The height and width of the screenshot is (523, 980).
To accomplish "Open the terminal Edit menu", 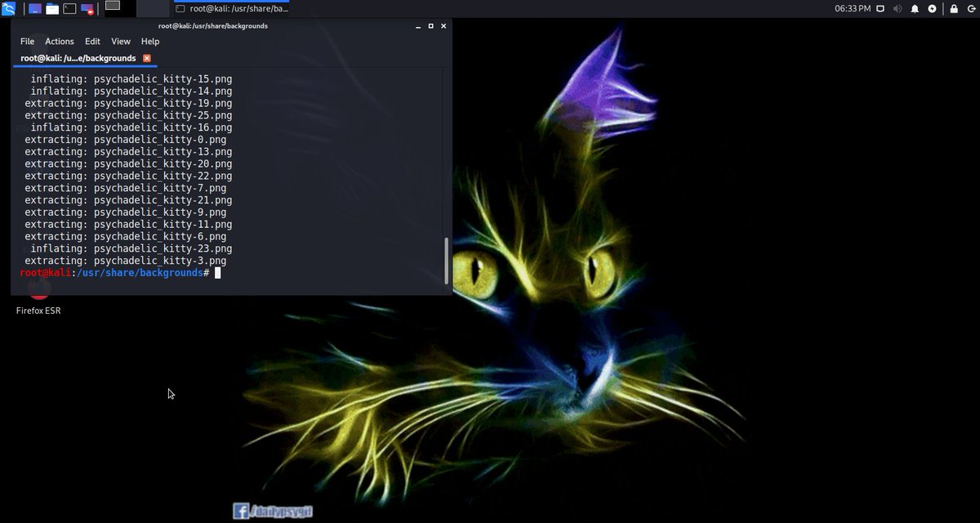I will (92, 41).
